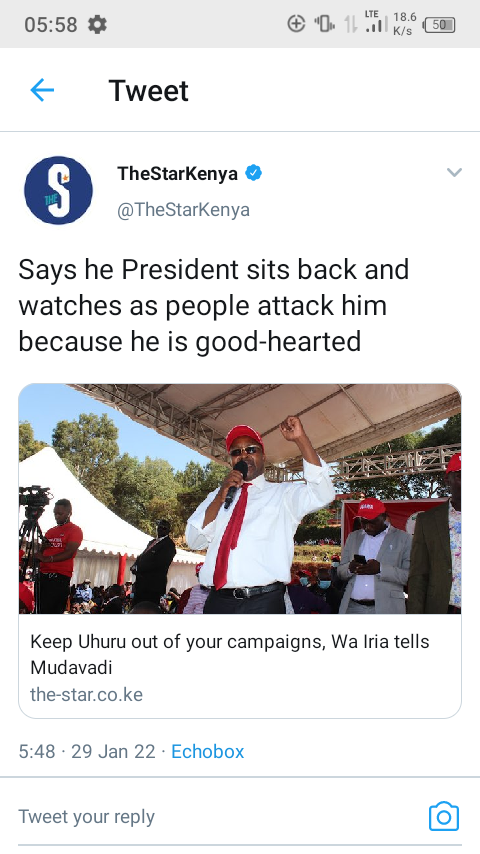Tap the 'Tweet your reply' field
480x854 pixels.
[x=86, y=816]
